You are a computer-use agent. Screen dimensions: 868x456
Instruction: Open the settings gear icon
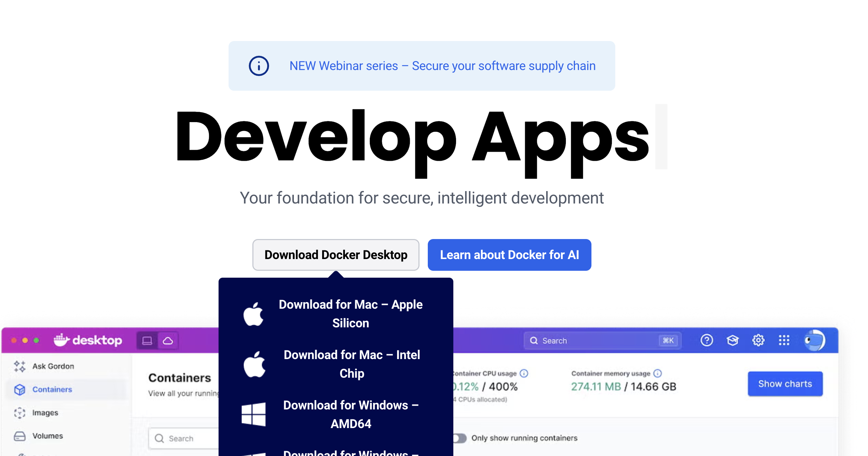click(758, 340)
